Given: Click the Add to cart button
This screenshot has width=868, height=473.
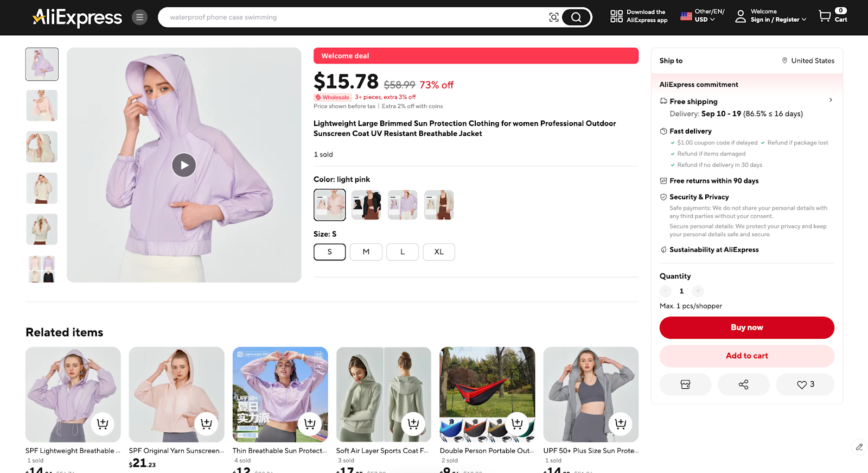Looking at the screenshot, I should coord(746,356).
